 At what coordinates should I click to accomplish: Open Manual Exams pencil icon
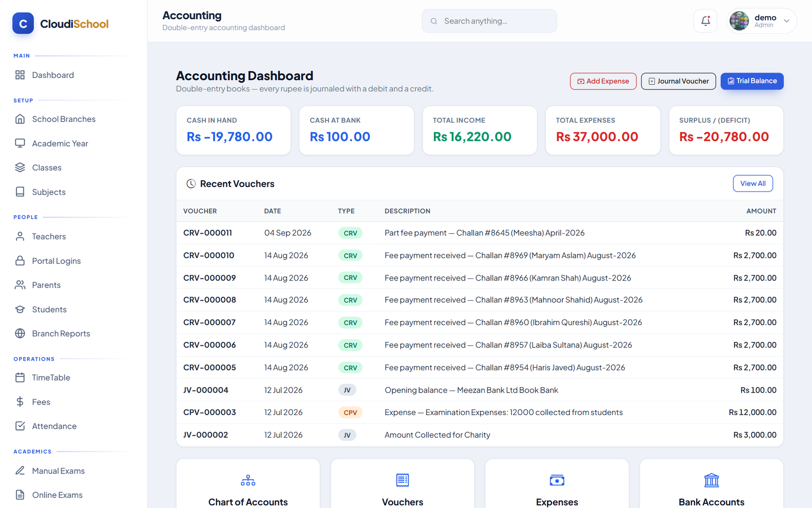(x=20, y=471)
